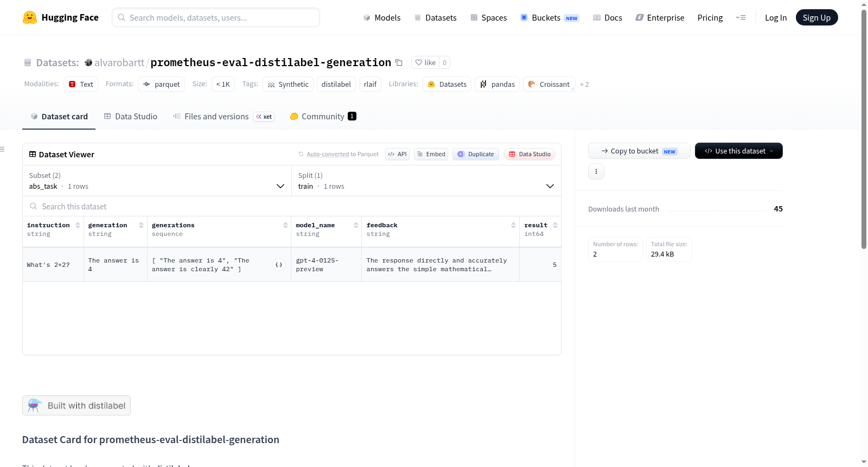Viewport: 868px width, 467px height.
Task: Open the three-dot more options menu
Action: tap(596, 171)
